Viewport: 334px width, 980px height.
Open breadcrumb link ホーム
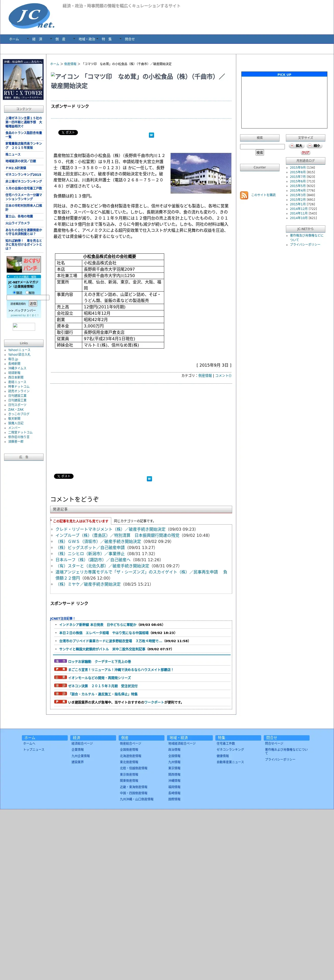click(54, 64)
